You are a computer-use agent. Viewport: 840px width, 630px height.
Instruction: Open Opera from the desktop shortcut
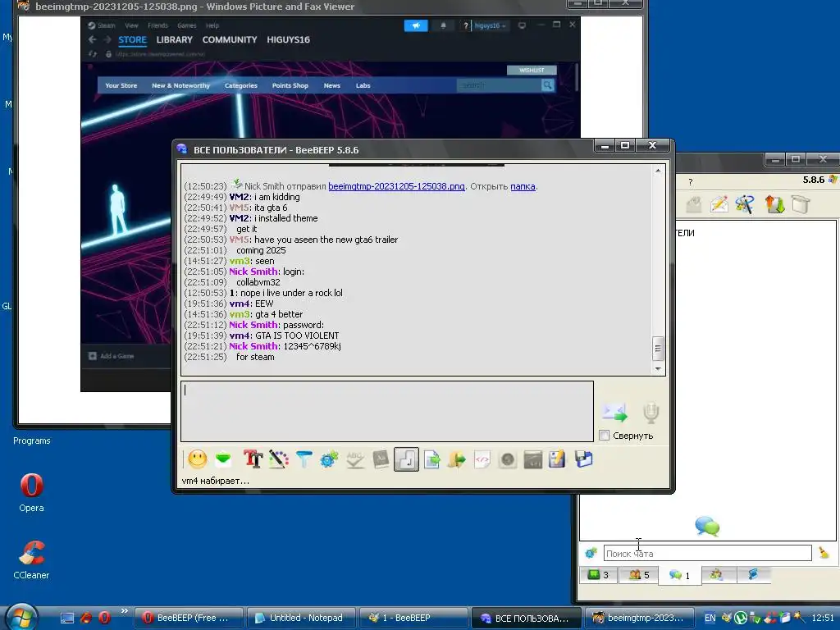(x=32, y=492)
